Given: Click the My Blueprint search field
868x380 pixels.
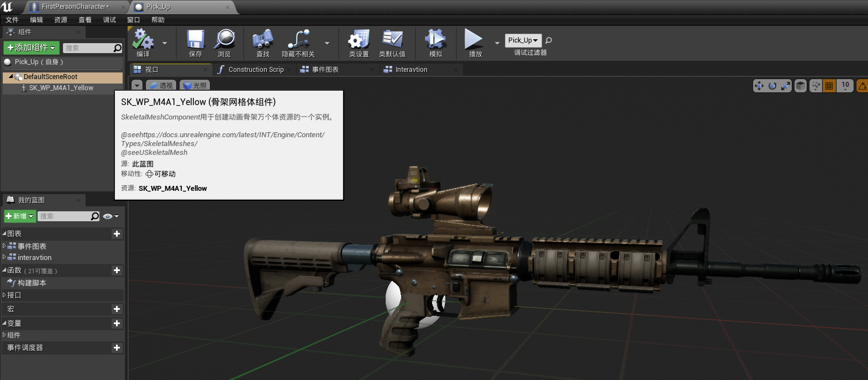Looking at the screenshot, I should coord(69,216).
